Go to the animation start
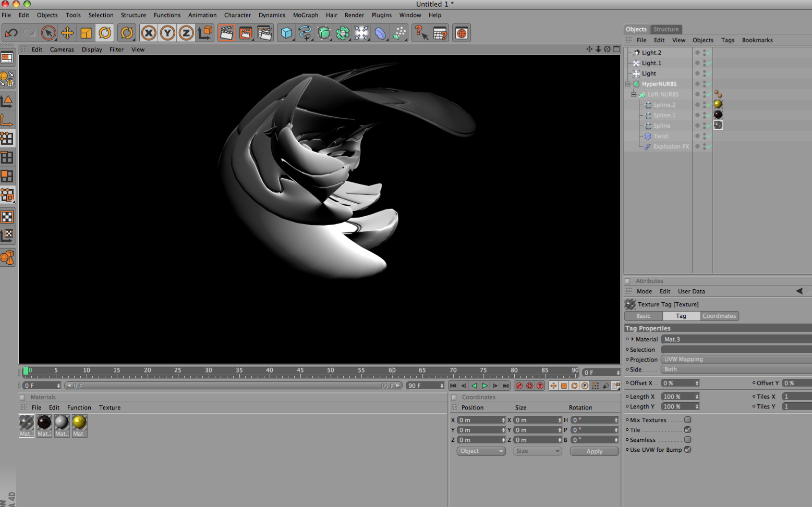The height and width of the screenshot is (507, 812). point(453,386)
